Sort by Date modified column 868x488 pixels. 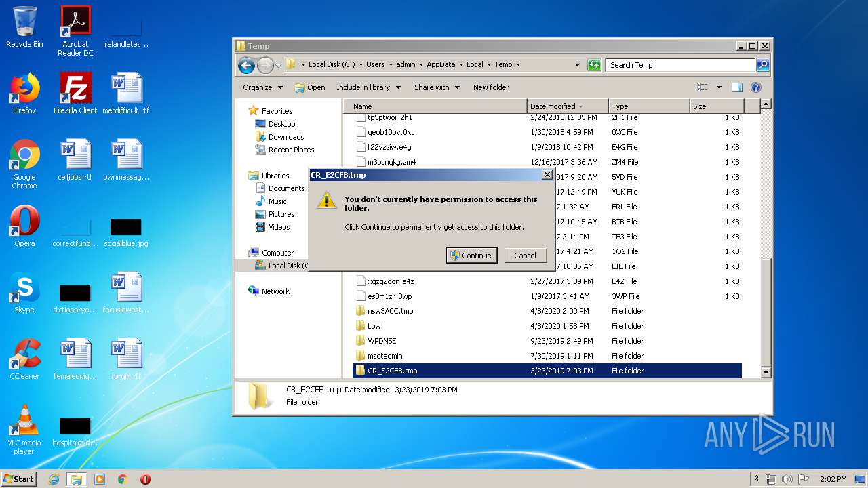(x=568, y=106)
